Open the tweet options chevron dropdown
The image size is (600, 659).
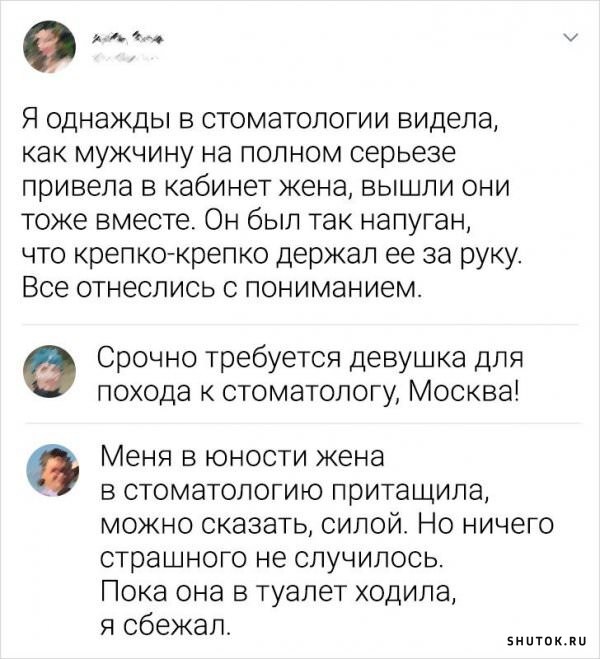[572, 37]
